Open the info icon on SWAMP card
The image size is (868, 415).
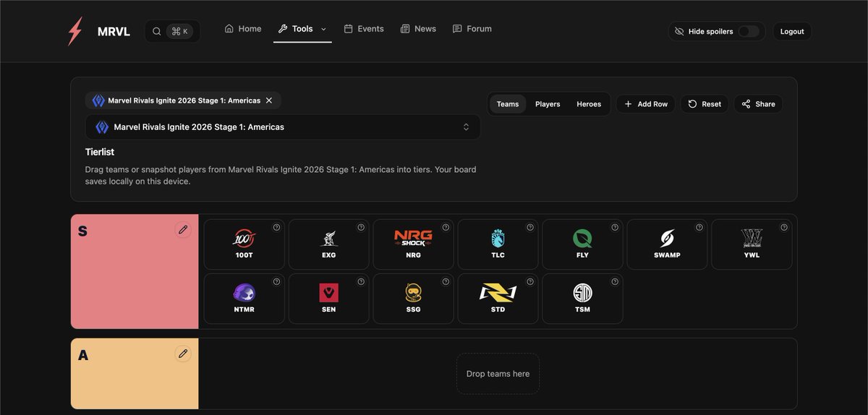(x=699, y=227)
